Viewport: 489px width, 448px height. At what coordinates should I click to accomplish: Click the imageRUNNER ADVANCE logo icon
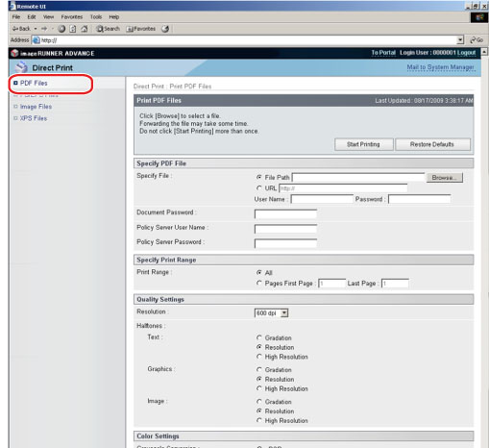14,53
